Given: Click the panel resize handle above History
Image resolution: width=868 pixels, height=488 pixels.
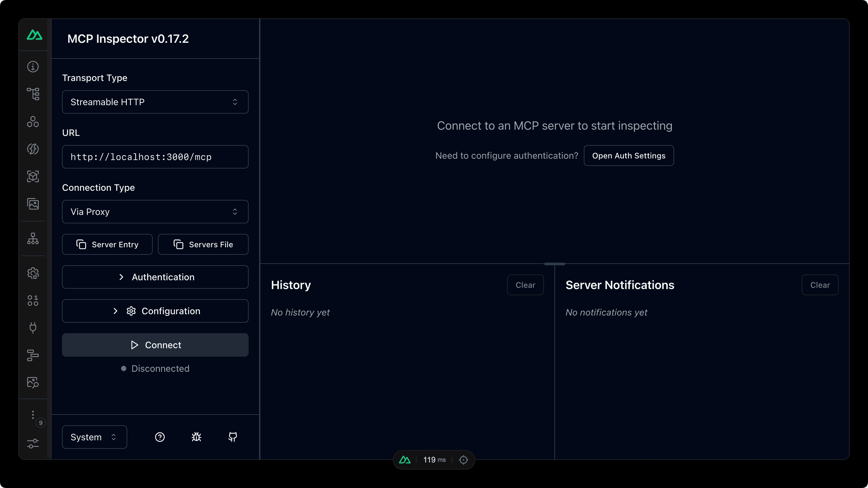Looking at the screenshot, I should coord(554,264).
